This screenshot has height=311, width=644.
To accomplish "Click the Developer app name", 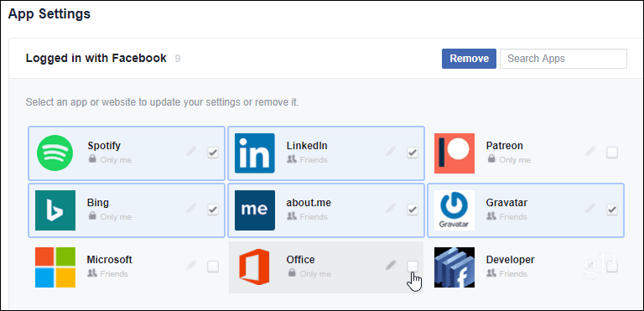I will pos(511,260).
